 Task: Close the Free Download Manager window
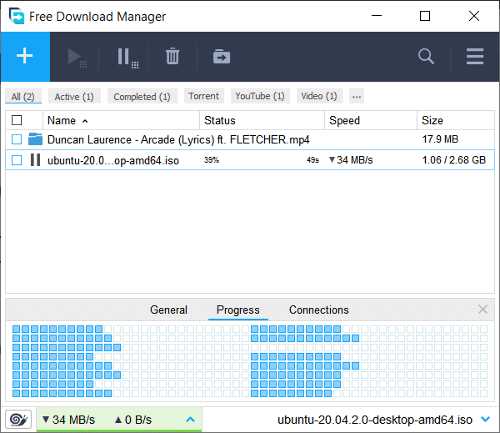coord(474,16)
